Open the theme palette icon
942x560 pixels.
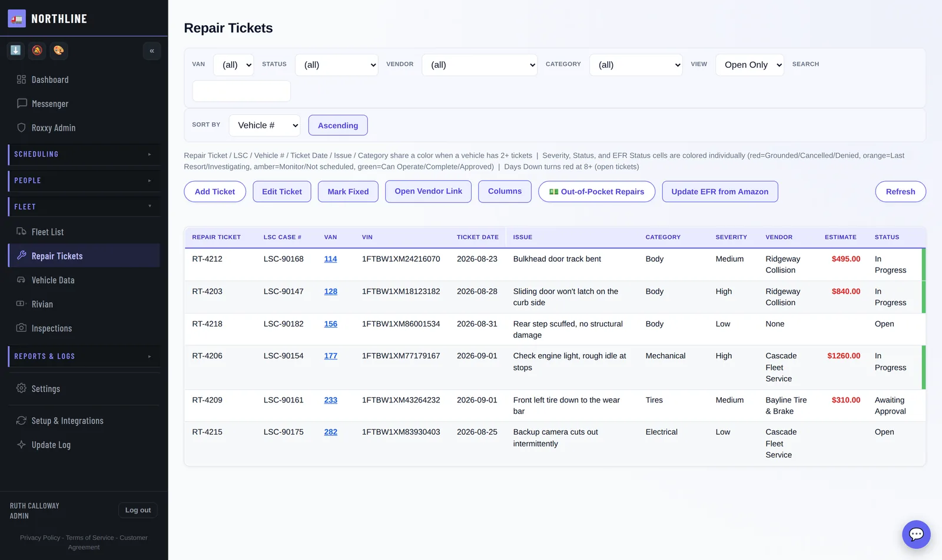[x=59, y=51]
